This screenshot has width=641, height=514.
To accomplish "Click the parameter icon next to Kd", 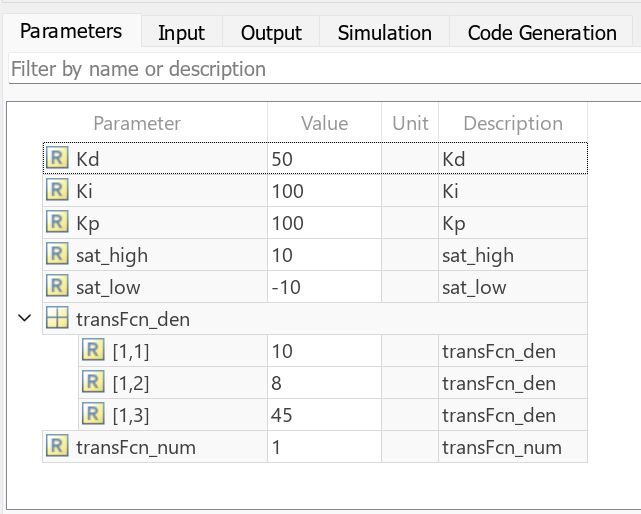I will pos(57,159).
